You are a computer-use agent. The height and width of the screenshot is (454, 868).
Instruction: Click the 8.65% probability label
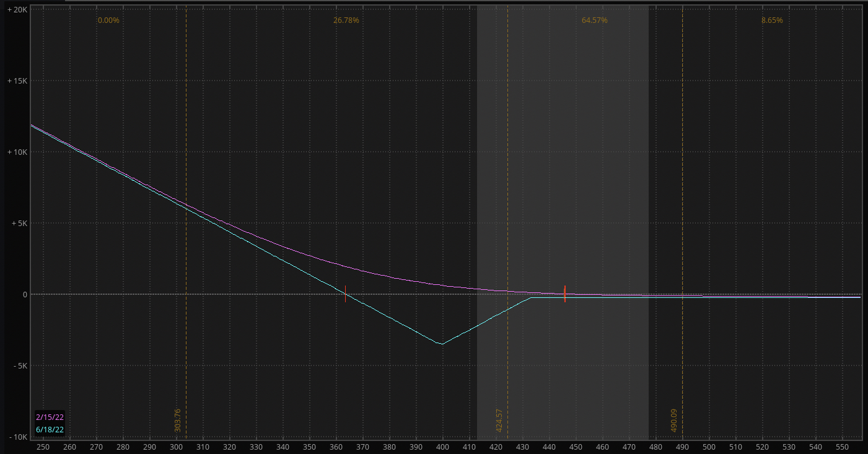772,20
